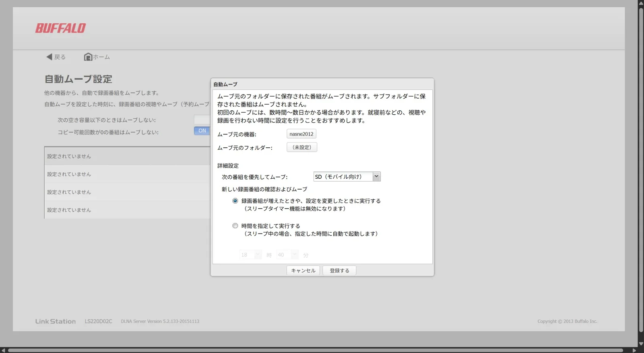Open the minute dropdown showing 40
This screenshot has height=353, width=644.
pyautogui.click(x=287, y=255)
